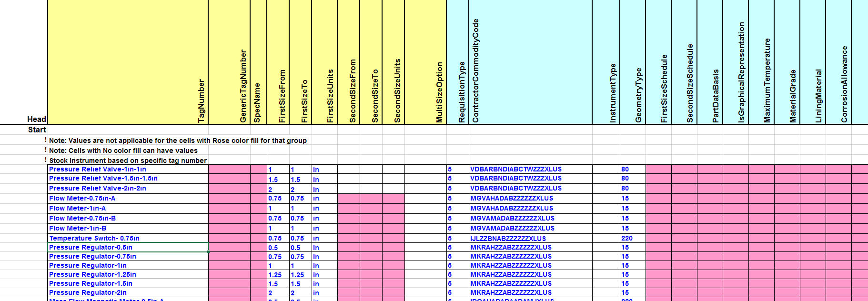
Task: Click the FirstSizeSchedule header cell
Action: (658, 62)
